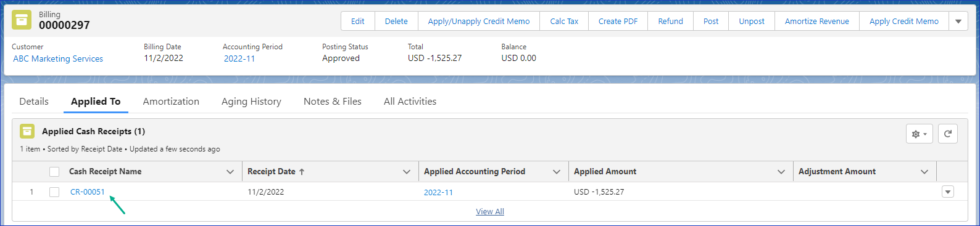Viewport: 980px width, 226px height.
Task: Open the list settings gear menu
Action: pos(920,134)
